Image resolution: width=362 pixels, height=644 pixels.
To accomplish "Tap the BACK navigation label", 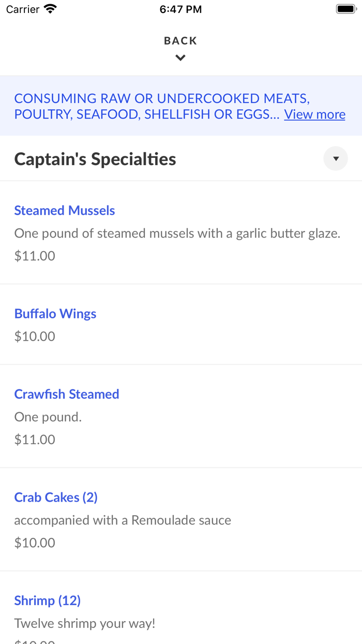I will pyautogui.click(x=180, y=40).
